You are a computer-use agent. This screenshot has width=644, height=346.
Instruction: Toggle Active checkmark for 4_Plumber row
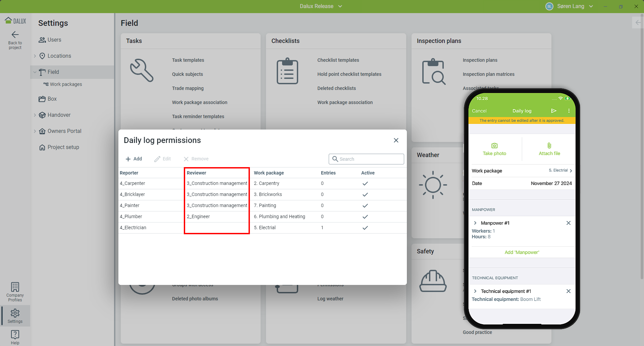click(365, 217)
